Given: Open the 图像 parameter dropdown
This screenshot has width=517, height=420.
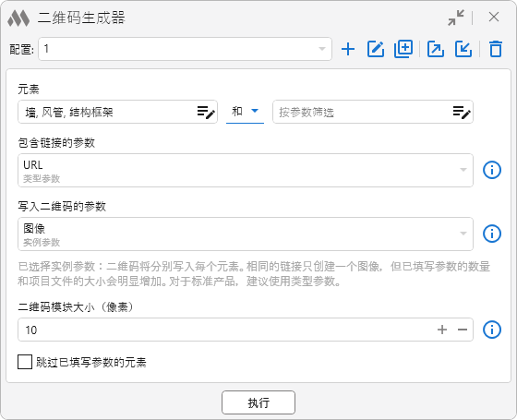Looking at the screenshot, I should [x=246, y=234].
